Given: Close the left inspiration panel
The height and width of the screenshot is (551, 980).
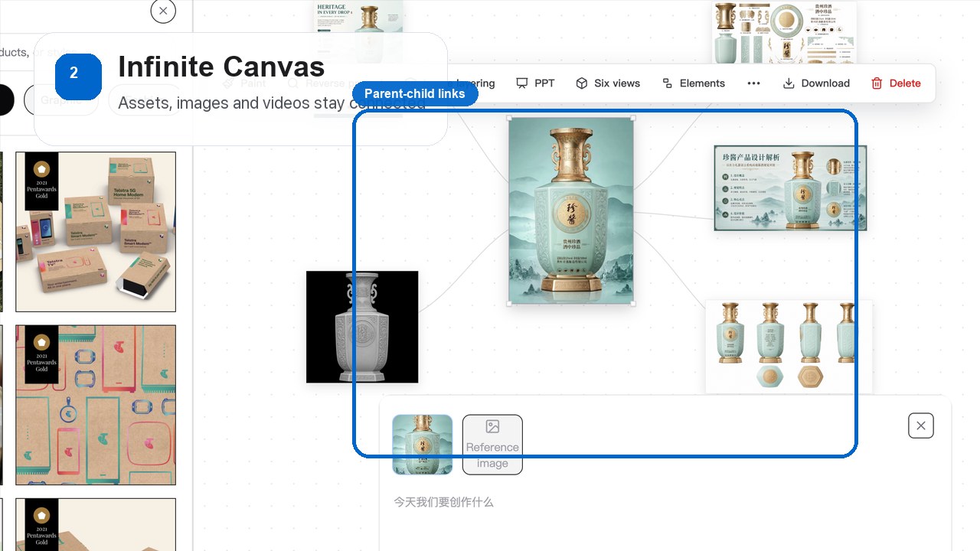Looking at the screenshot, I should [x=163, y=11].
